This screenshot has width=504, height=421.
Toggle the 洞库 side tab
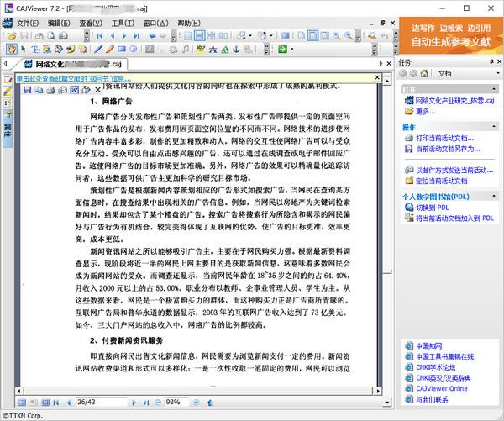[x=8, y=129]
